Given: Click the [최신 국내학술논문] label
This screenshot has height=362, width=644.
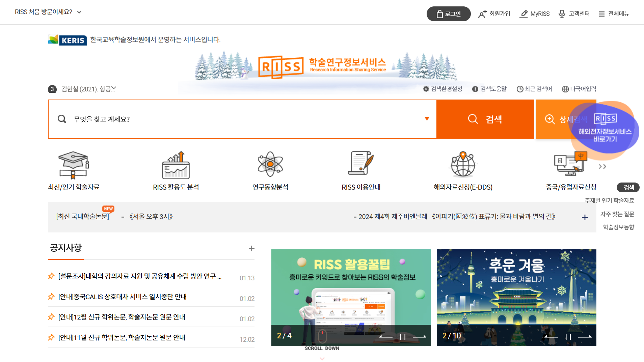Looking at the screenshot, I should [x=83, y=217].
